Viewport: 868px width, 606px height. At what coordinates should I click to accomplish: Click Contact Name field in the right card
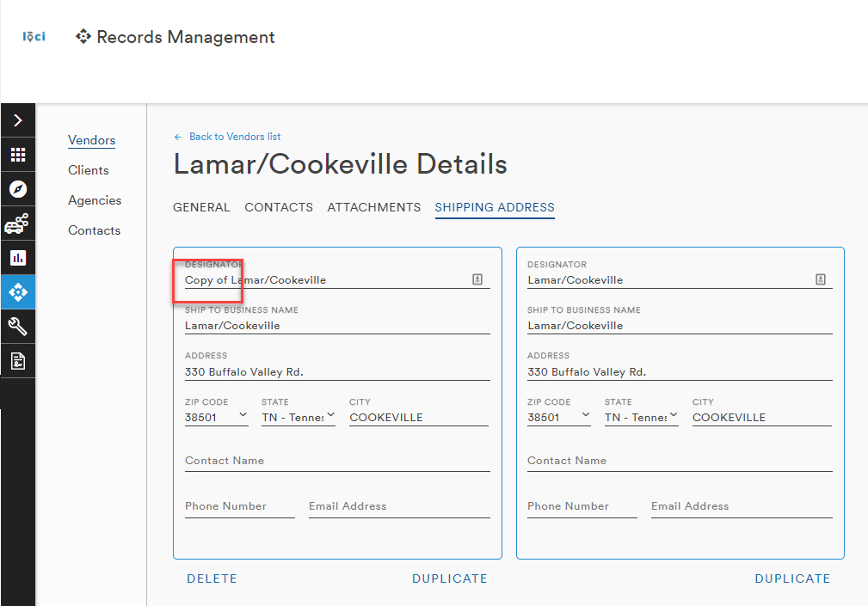tap(680, 461)
